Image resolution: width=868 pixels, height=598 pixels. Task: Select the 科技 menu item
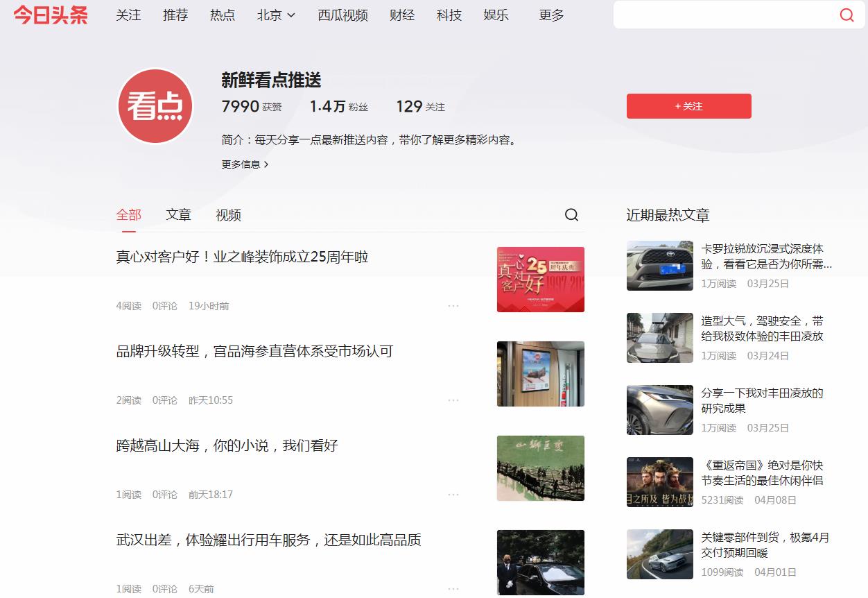click(449, 15)
